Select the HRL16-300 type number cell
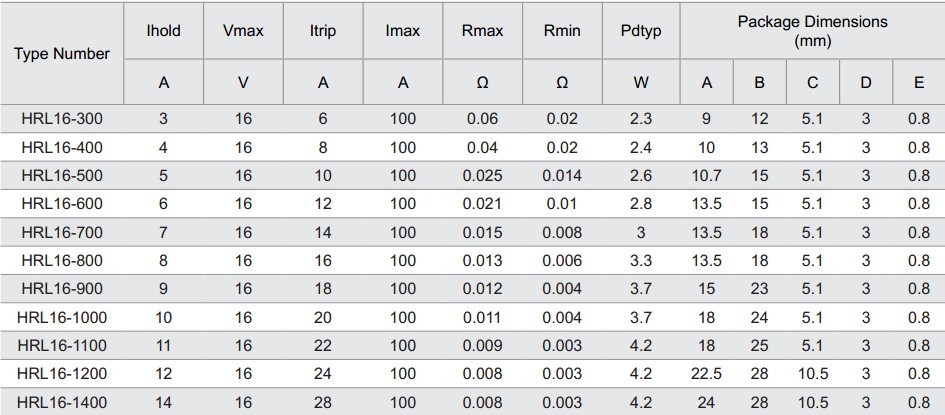This screenshot has height=415, width=945. click(x=61, y=119)
